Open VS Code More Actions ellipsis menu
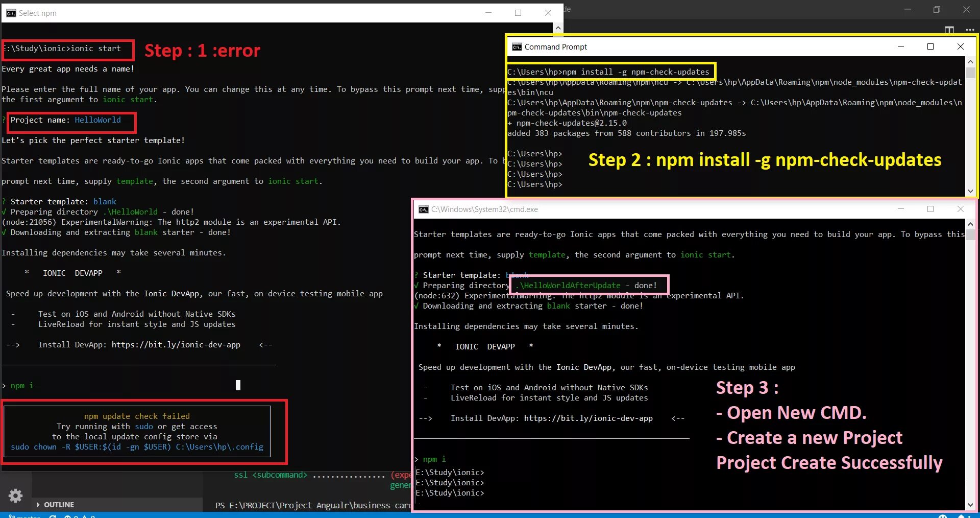Image resolution: width=980 pixels, height=518 pixels. [970, 30]
